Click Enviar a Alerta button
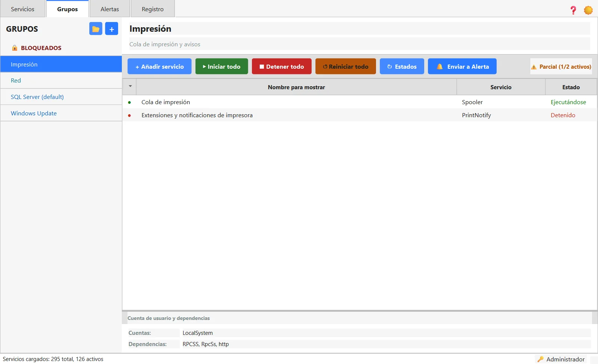 (462, 66)
